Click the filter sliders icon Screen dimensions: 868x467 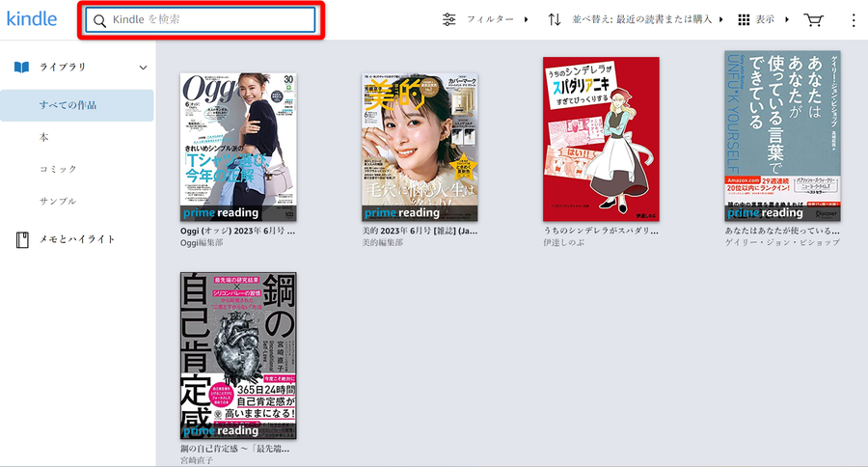click(x=448, y=19)
